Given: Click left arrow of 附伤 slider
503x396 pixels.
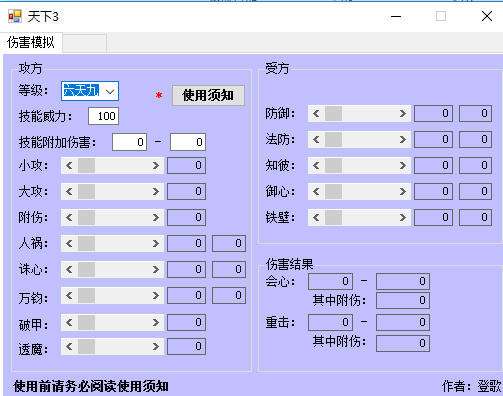Looking at the screenshot, I should point(69,218).
